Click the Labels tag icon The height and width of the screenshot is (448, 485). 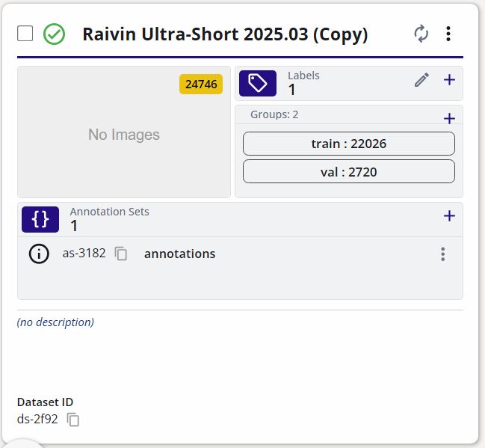[x=258, y=83]
